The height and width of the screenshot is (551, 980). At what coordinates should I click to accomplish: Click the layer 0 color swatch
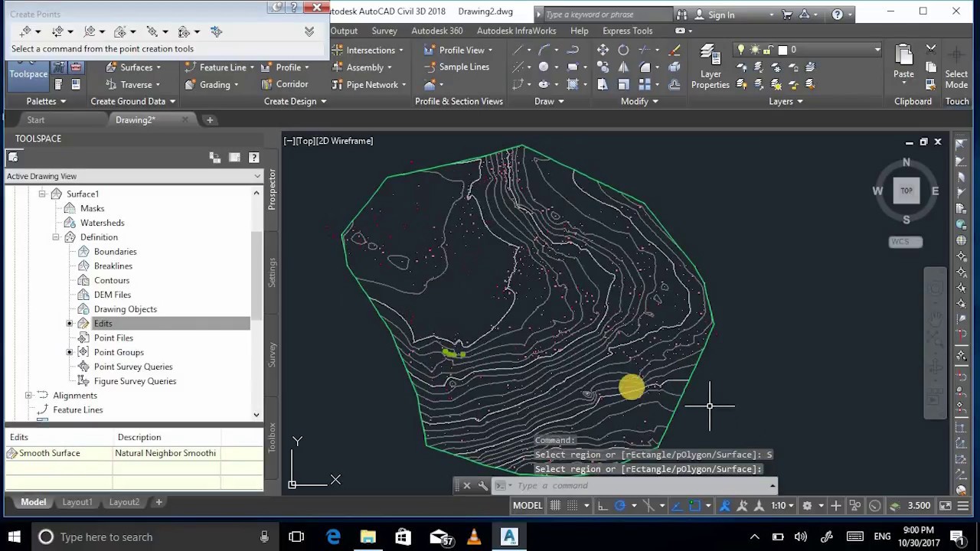[x=782, y=50]
